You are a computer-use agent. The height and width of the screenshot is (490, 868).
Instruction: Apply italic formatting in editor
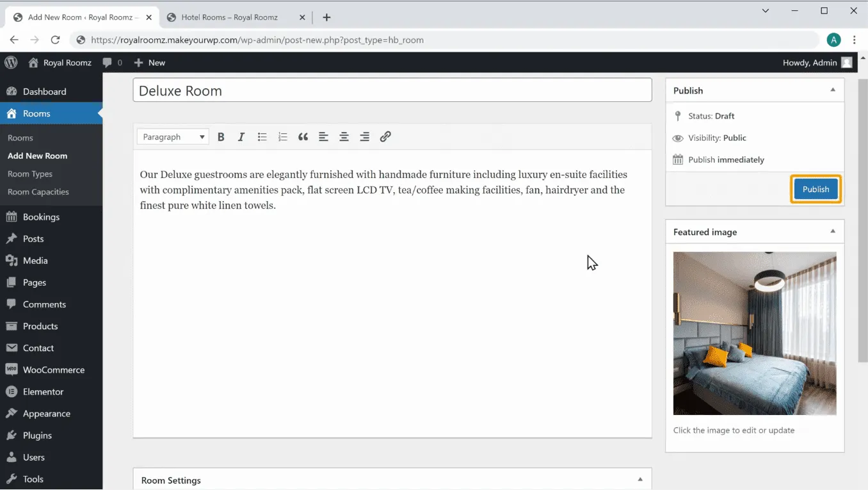point(241,137)
